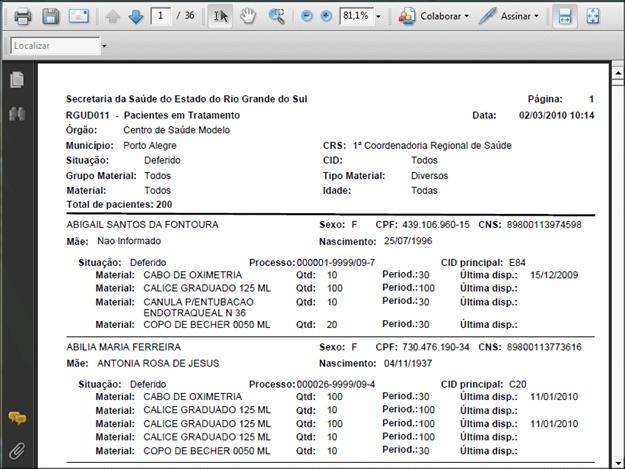The width and height of the screenshot is (625, 469).
Task: Click the page number field showing 1
Action: [161, 16]
